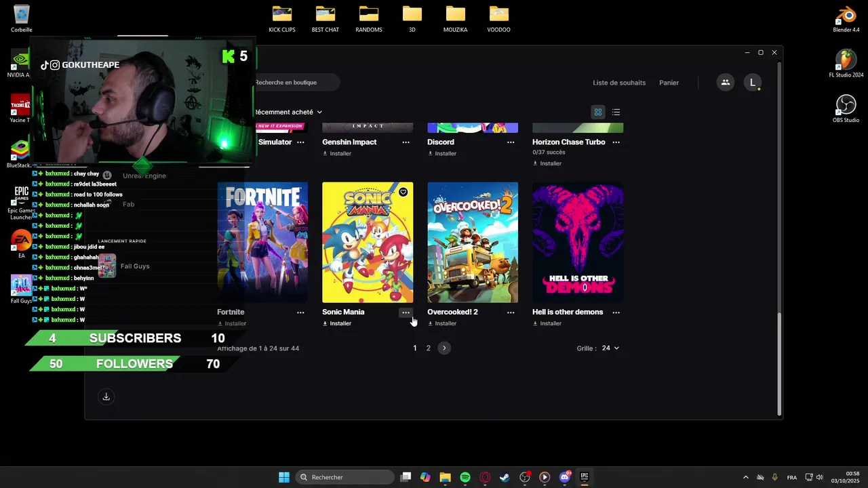
Task: Open the L profile avatar menu
Action: point(752,83)
